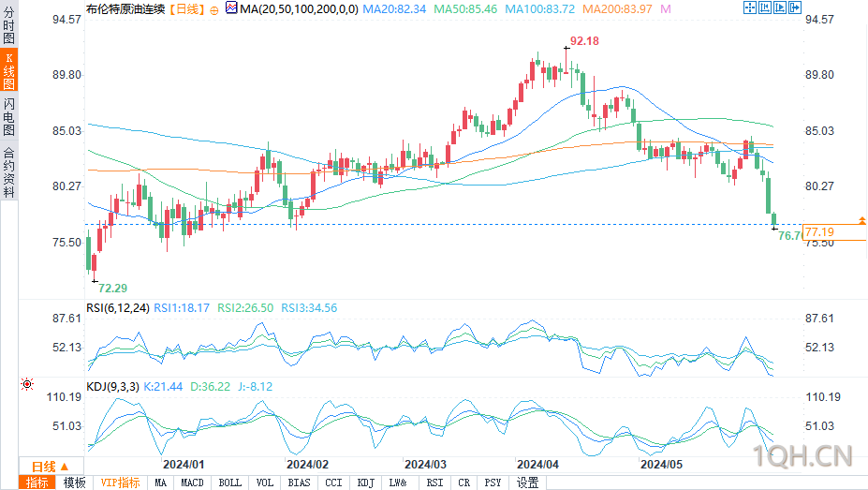The width and height of the screenshot is (868, 490).
Task: Apply the CCI indicator
Action: click(333, 483)
